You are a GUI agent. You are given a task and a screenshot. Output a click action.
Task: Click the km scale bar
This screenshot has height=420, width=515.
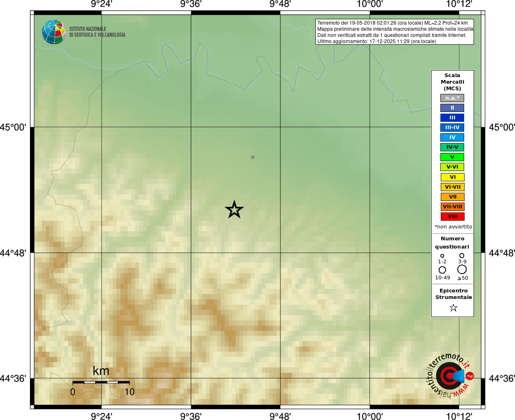[x=101, y=382]
